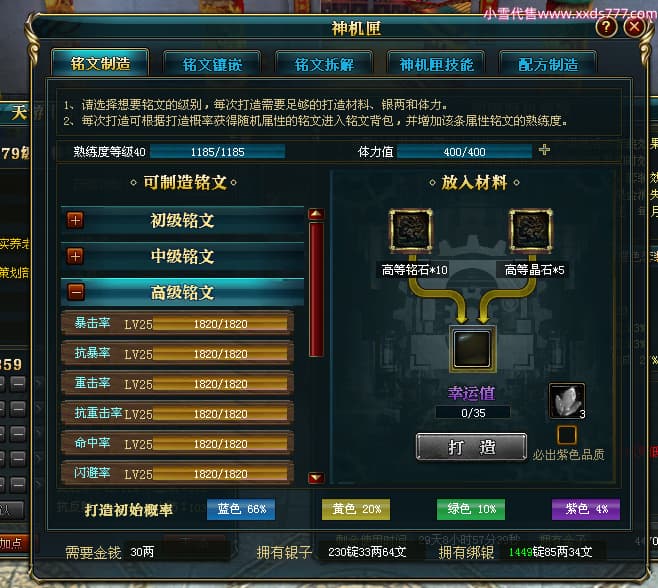Image resolution: width=658 pixels, height=588 pixels.
Task: Select the 闪避率 LV25 inscription entry
Action: point(178,473)
